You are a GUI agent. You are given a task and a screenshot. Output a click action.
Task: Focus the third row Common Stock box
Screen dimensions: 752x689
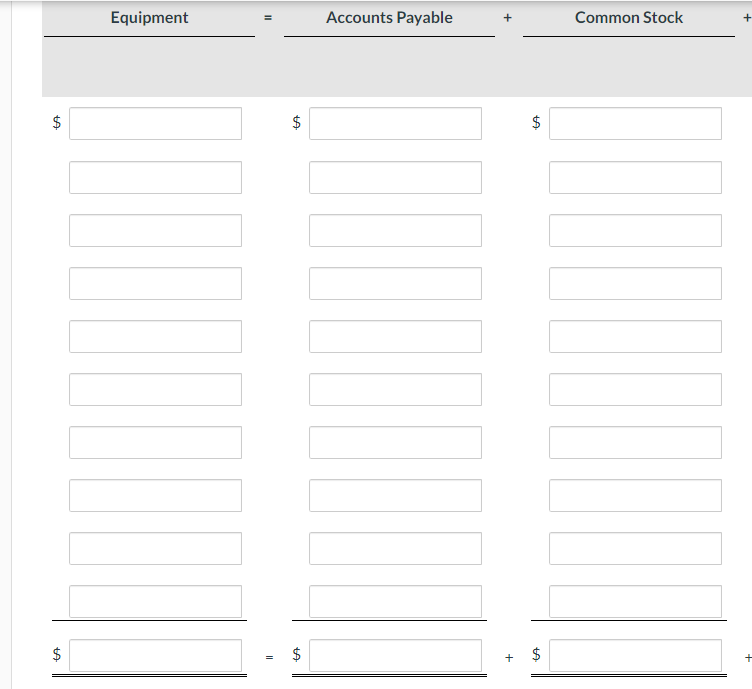635,231
